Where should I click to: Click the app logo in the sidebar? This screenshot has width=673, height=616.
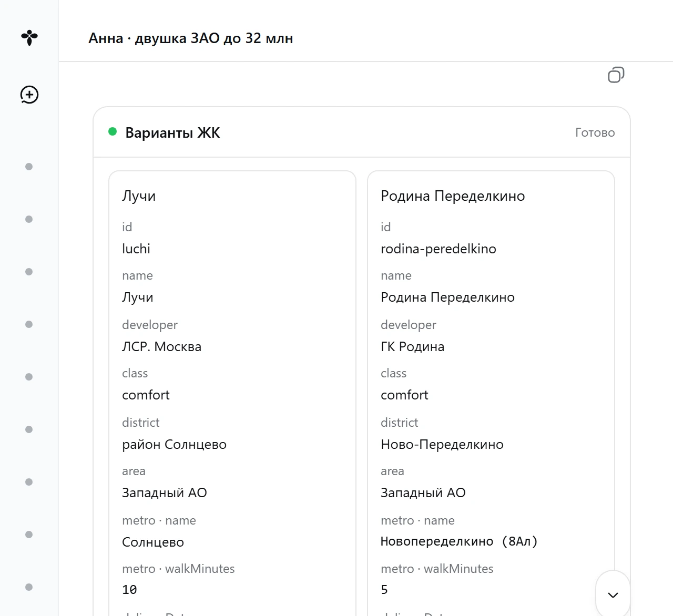(29, 37)
